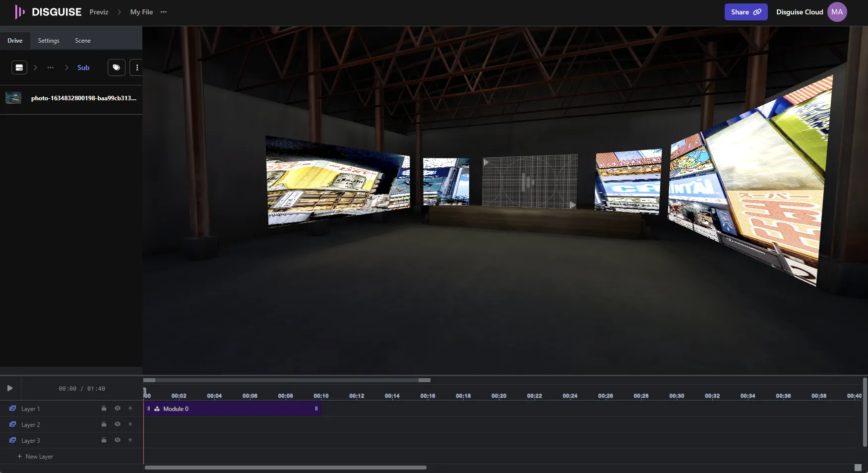Screen dimensions: 868x473
Task: Expand the collapsed breadcrumb ellipsis before Sub
Action: click(x=51, y=68)
